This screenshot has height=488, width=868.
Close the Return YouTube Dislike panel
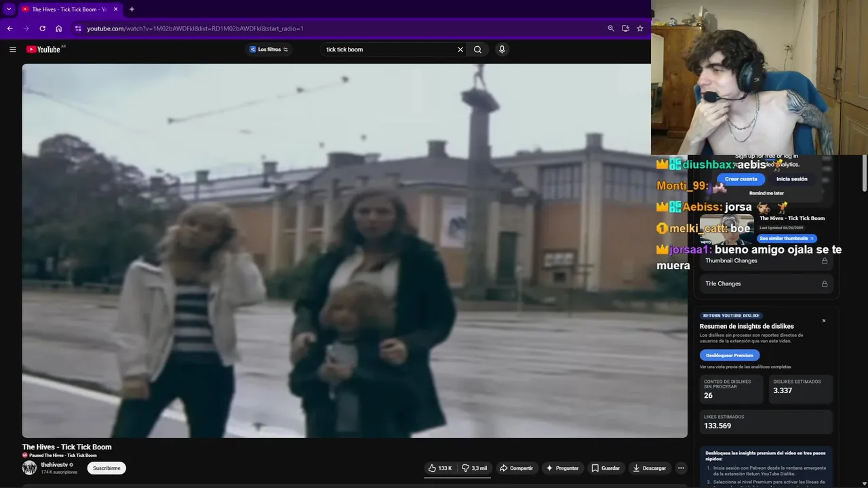(824, 321)
